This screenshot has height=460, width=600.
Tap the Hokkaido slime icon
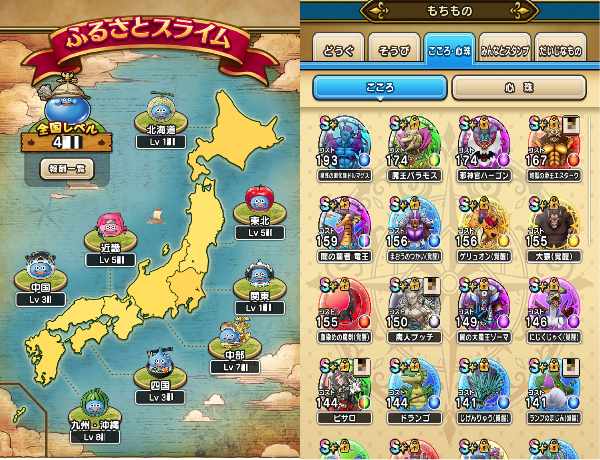pyautogui.click(x=161, y=108)
